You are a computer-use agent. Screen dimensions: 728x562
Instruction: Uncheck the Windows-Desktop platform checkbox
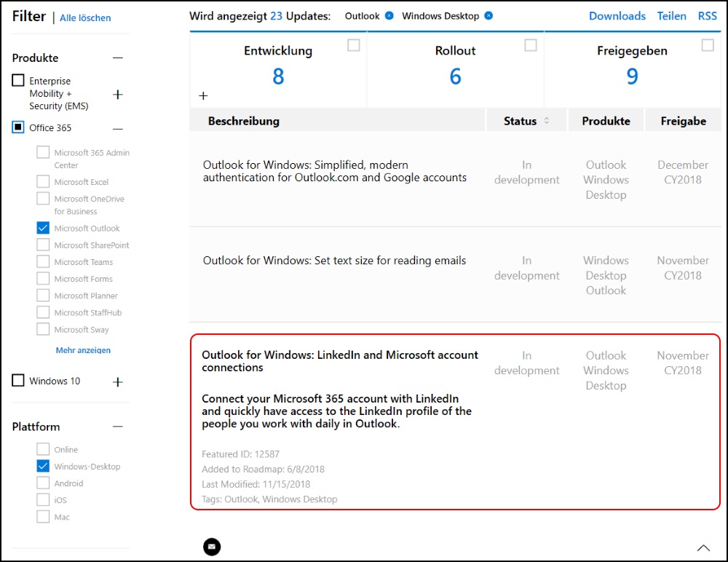click(43, 466)
